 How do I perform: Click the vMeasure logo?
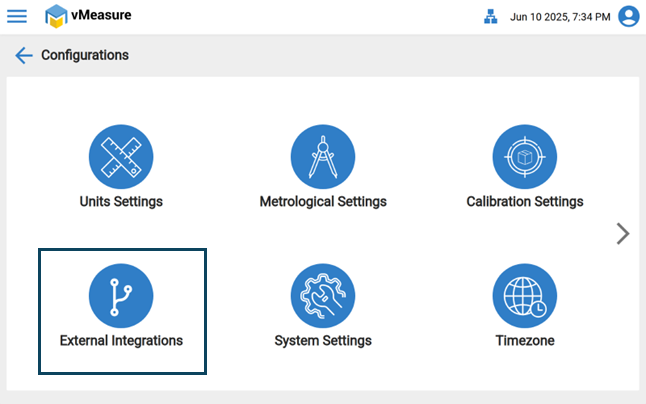(x=58, y=16)
